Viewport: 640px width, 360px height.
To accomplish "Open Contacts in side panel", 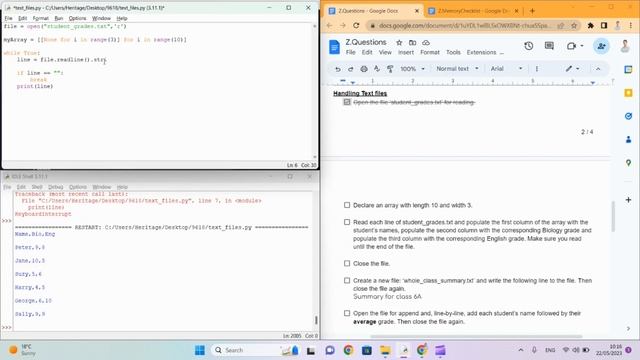I will 629,140.
